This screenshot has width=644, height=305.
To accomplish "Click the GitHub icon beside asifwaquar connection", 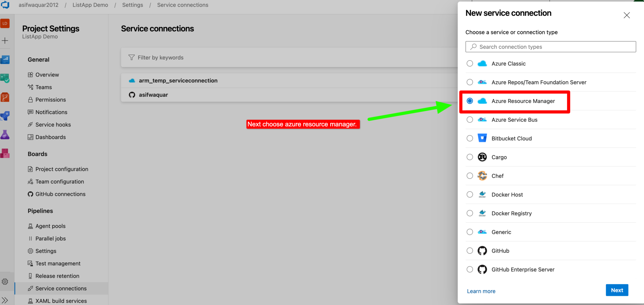I will (132, 95).
